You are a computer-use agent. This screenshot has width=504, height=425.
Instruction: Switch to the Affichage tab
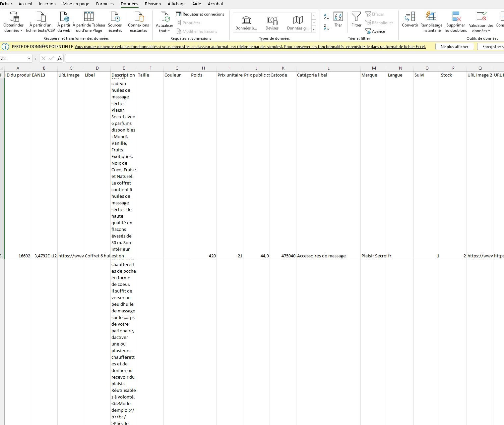click(x=176, y=4)
